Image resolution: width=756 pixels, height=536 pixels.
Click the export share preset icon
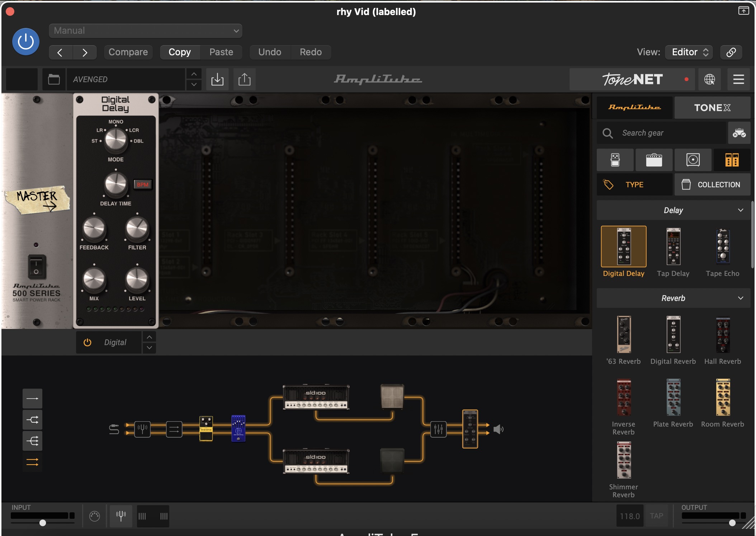coord(245,79)
